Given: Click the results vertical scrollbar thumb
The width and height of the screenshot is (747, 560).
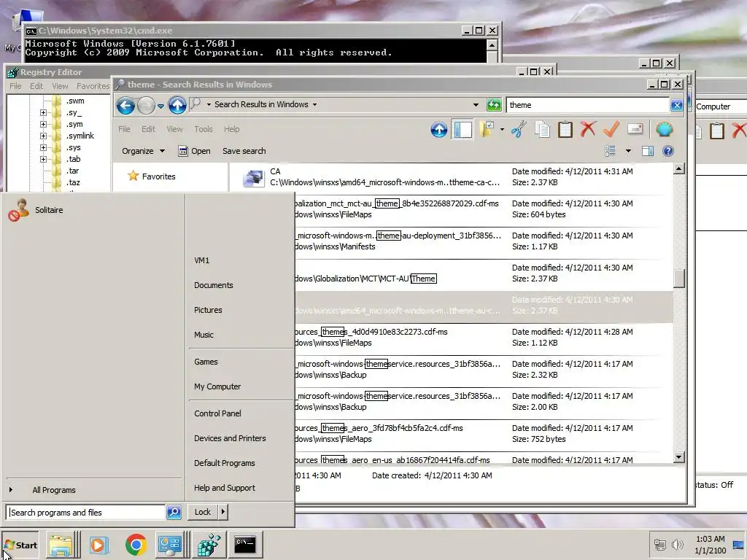Looking at the screenshot, I should 679,278.
